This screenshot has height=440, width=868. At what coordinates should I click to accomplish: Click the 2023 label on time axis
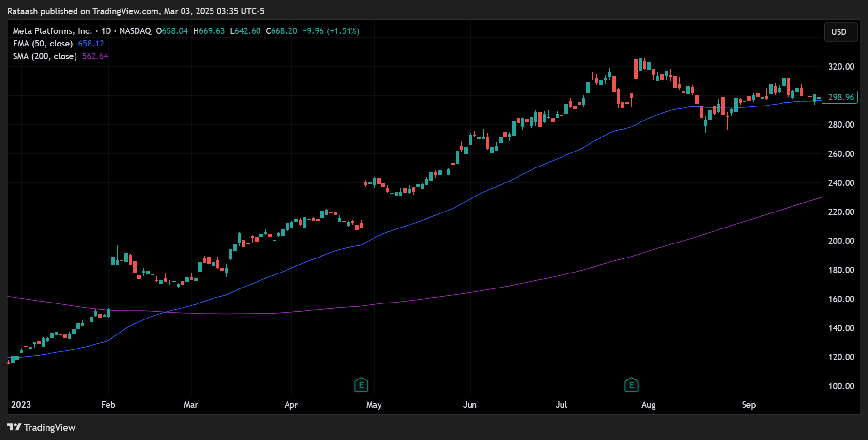point(21,405)
